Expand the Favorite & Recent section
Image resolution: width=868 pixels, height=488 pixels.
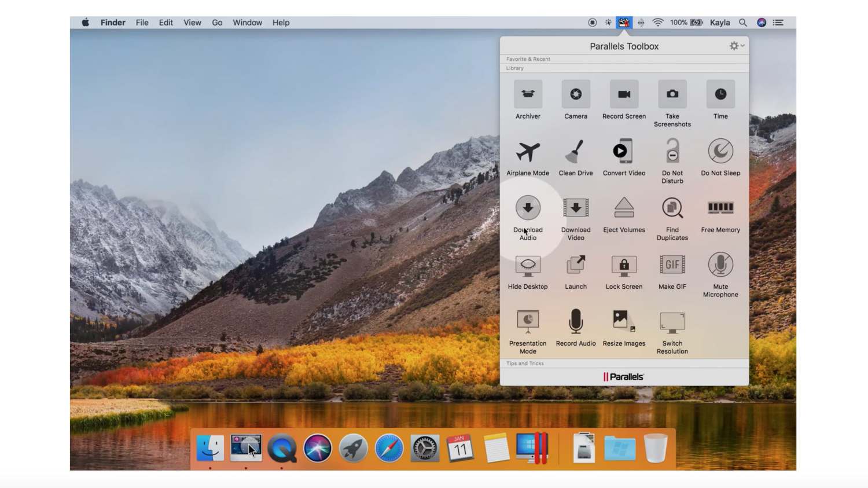(x=528, y=58)
